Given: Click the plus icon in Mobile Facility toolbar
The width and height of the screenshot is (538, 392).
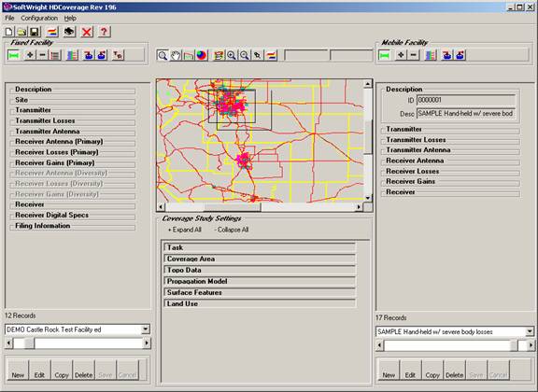Looking at the screenshot, I should pyautogui.click(x=401, y=55).
